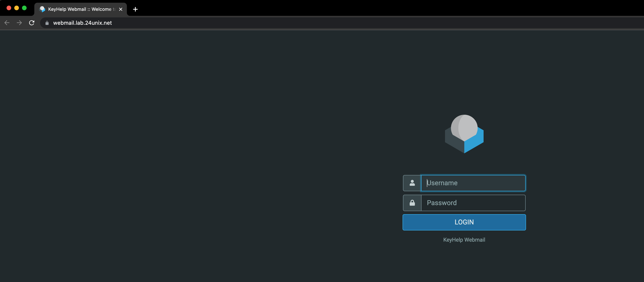Click the webmail.lab.24unix.net URL text
Image resolution: width=644 pixels, height=282 pixels.
pos(83,23)
